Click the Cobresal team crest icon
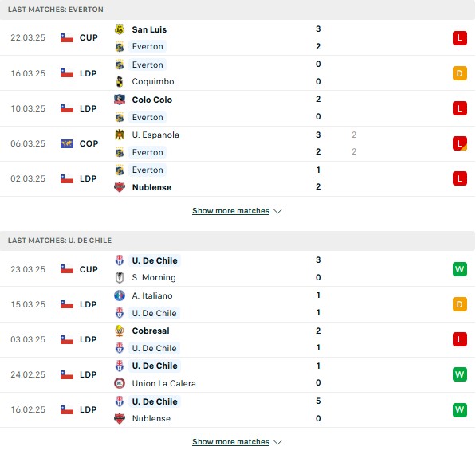476x454 pixels. pos(120,331)
